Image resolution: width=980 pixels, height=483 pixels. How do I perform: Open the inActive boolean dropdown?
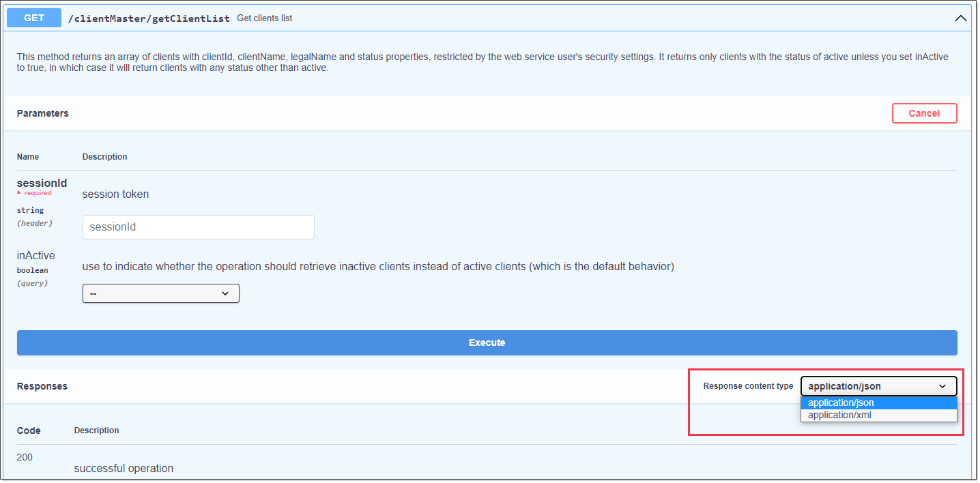click(160, 293)
